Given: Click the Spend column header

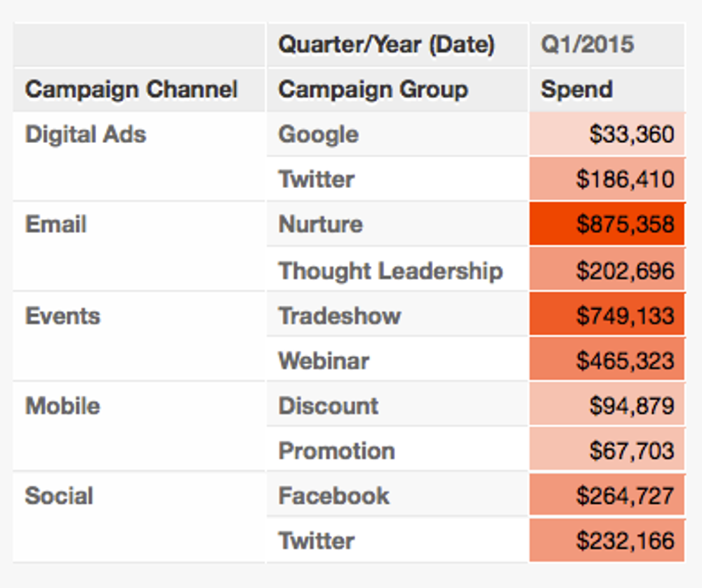Looking at the screenshot, I should point(607,90).
